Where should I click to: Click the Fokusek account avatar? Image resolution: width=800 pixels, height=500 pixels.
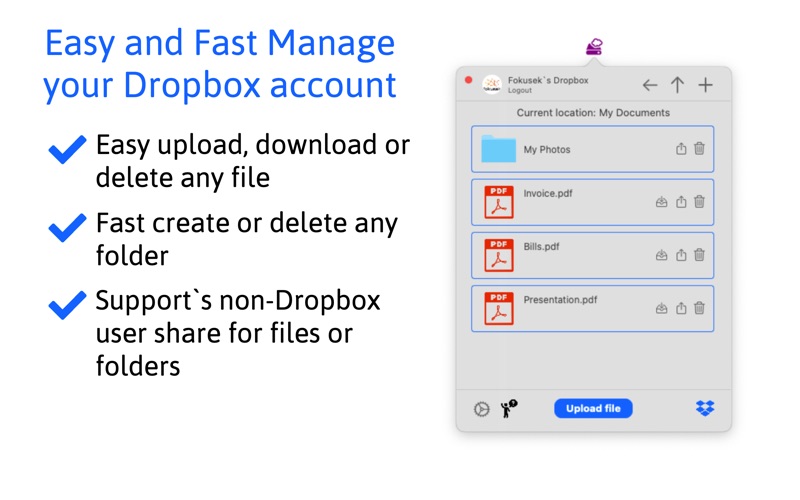coord(492,84)
